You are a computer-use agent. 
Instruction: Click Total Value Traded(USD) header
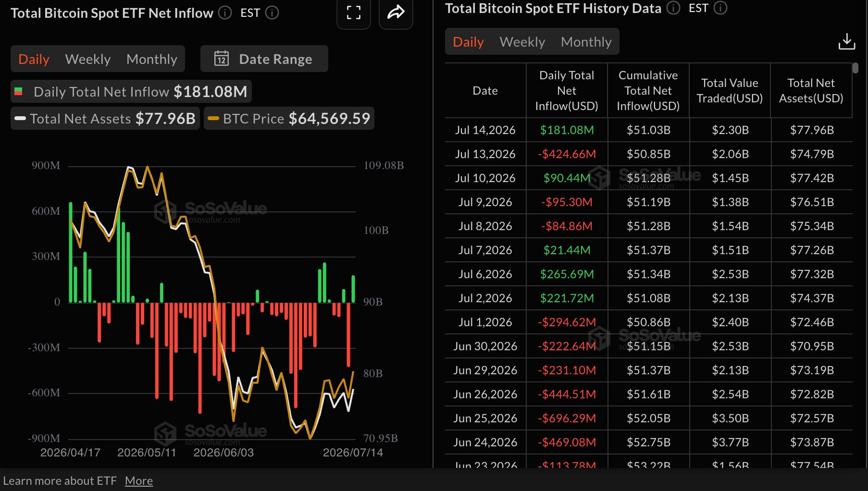730,91
